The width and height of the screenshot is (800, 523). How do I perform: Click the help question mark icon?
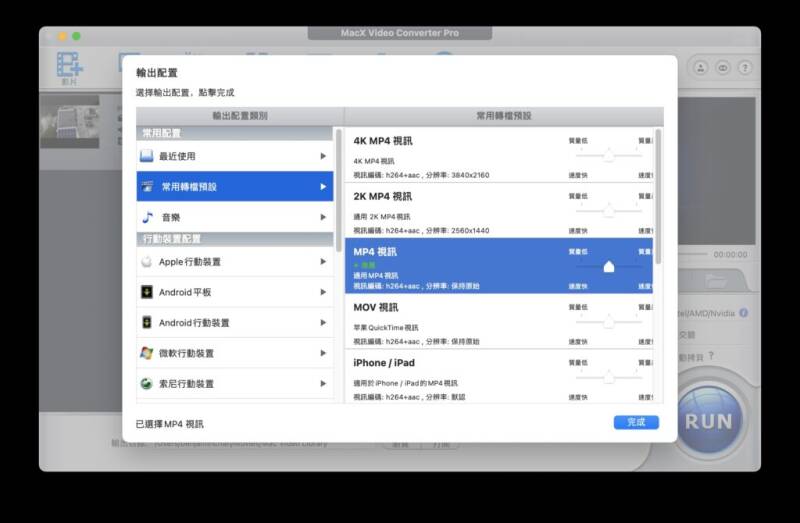point(745,68)
